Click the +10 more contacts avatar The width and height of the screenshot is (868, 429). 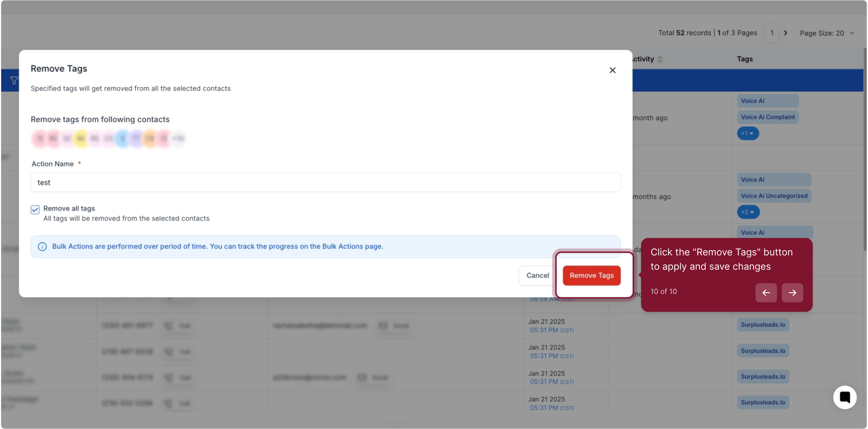(178, 139)
